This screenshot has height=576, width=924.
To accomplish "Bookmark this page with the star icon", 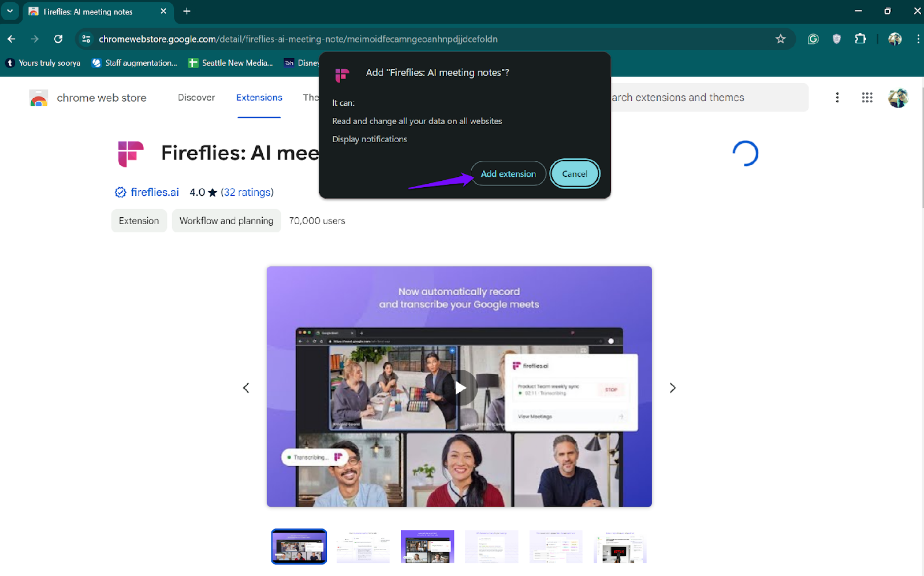I will (x=781, y=39).
